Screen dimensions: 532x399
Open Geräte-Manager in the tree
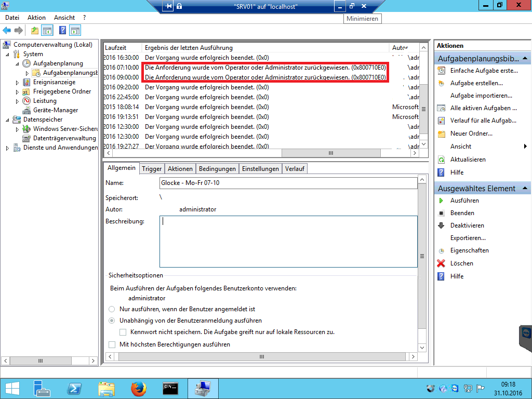click(x=56, y=110)
